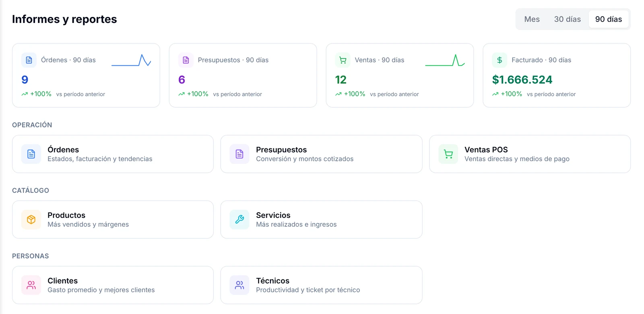Image resolution: width=644 pixels, height=314 pixels.
Task: Click the purple document icon in Presupuestos stat card
Action: [186, 60]
